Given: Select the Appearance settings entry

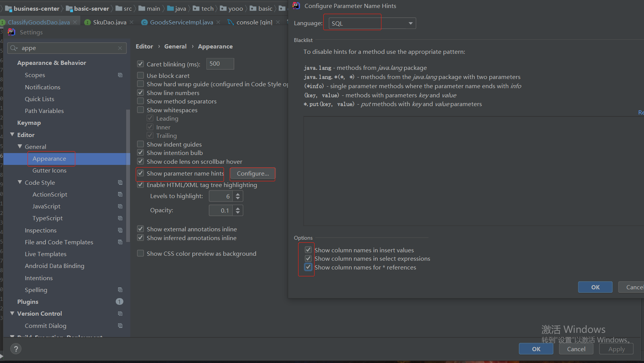Looking at the screenshot, I should pyautogui.click(x=49, y=159).
